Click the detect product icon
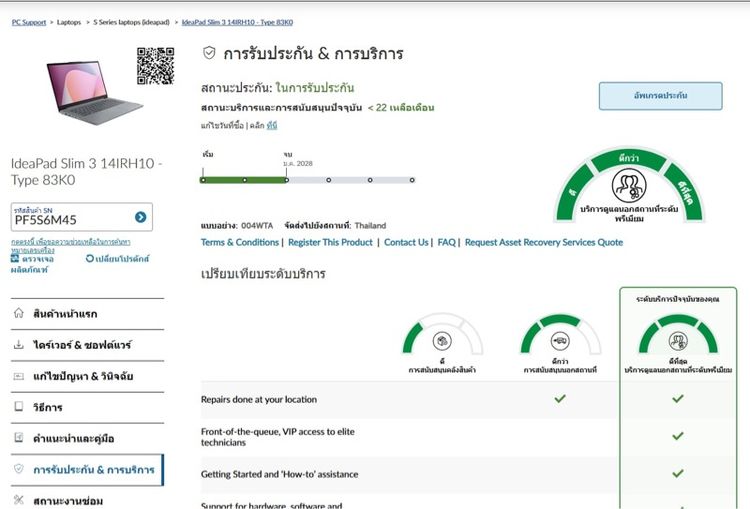 pos(15,258)
